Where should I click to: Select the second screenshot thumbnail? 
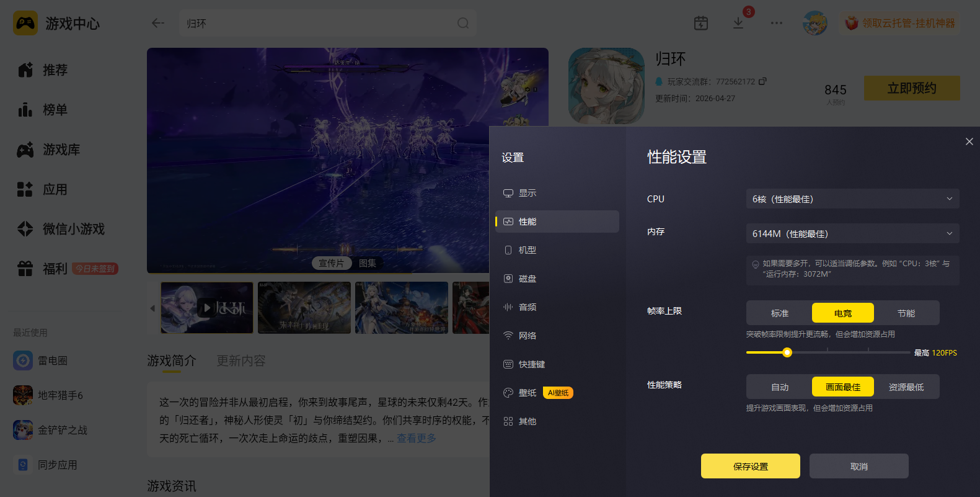(x=304, y=308)
